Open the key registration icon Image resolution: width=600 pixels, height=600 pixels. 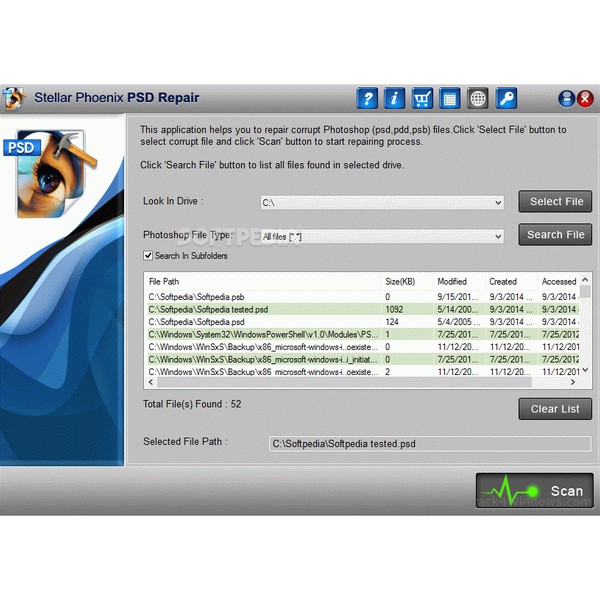coord(506,98)
